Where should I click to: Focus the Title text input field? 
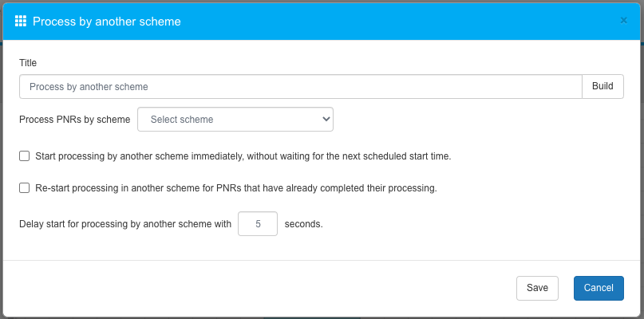pos(300,86)
